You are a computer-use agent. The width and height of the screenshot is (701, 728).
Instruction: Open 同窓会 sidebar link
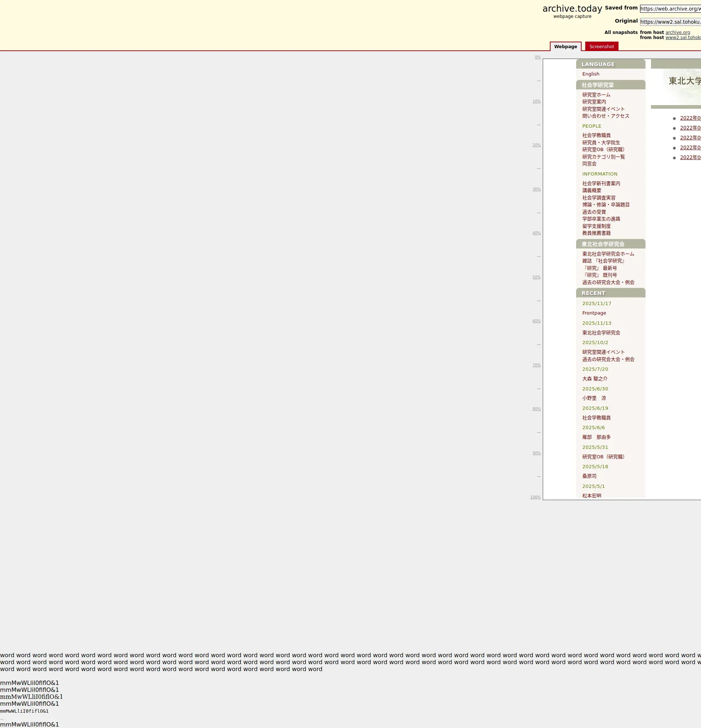tap(589, 164)
